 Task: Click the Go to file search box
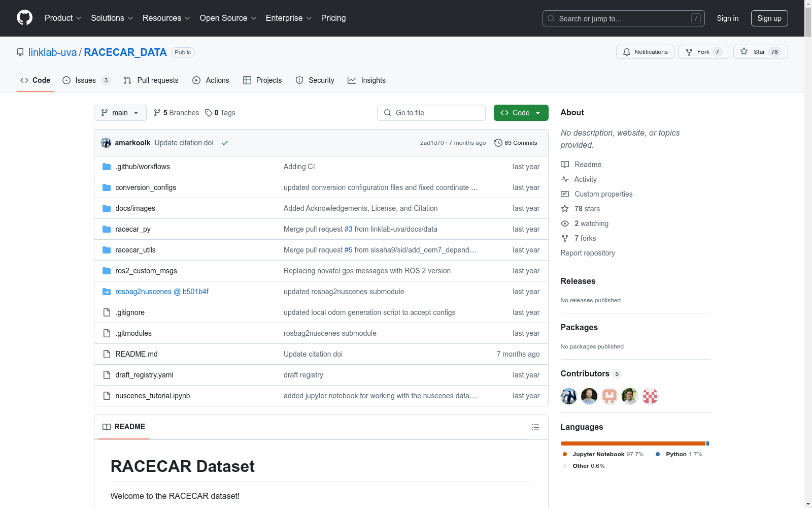pyautogui.click(x=431, y=113)
